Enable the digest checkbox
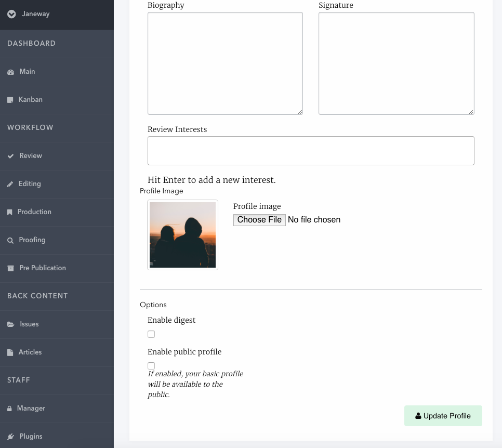The image size is (502, 448). (151, 334)
